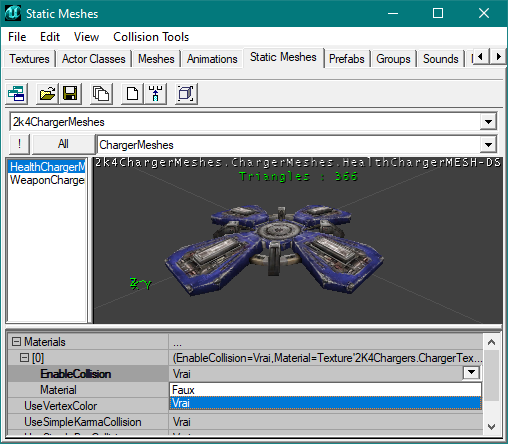Select the Material property row
508x444 pixels.
[88, 390]
